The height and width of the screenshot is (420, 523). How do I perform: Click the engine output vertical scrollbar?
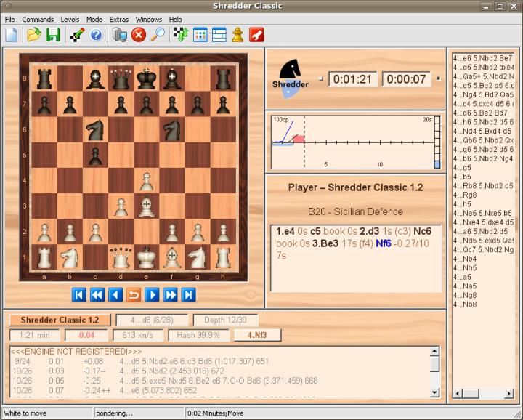coord(434,374)
